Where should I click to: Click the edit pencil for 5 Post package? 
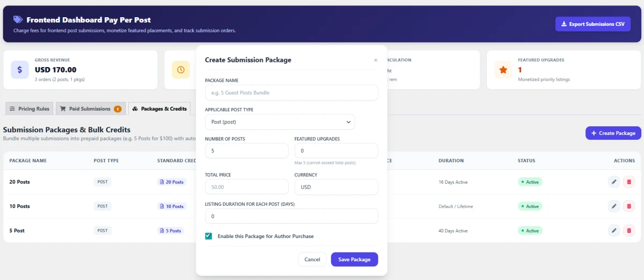pyautogui.click(x=614, y=230)
